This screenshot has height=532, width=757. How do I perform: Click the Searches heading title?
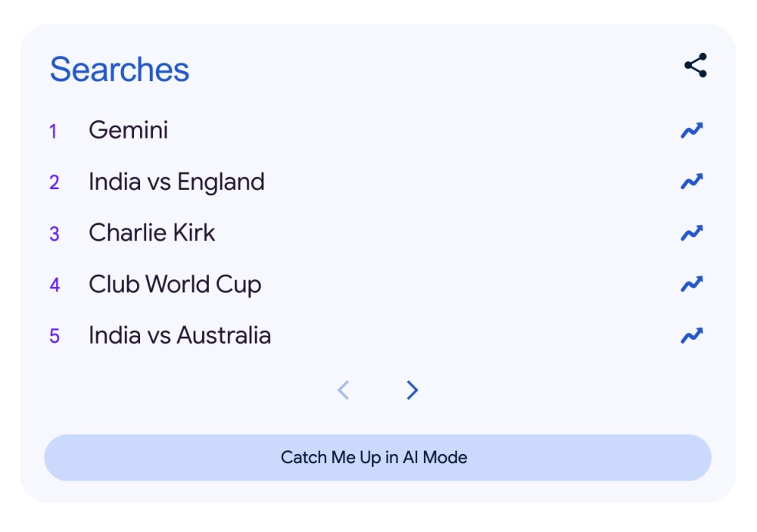click(119, 70)
